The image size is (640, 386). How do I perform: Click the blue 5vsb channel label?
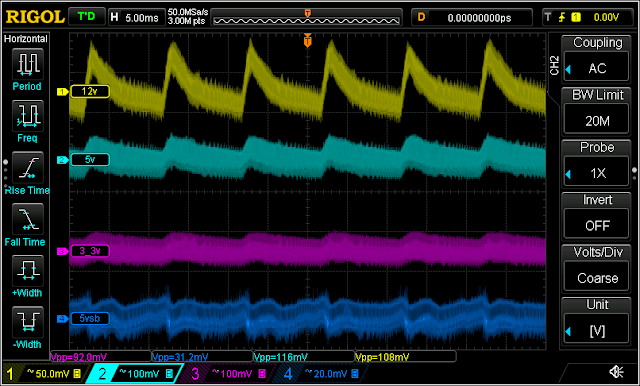click(x=90, y=319)
